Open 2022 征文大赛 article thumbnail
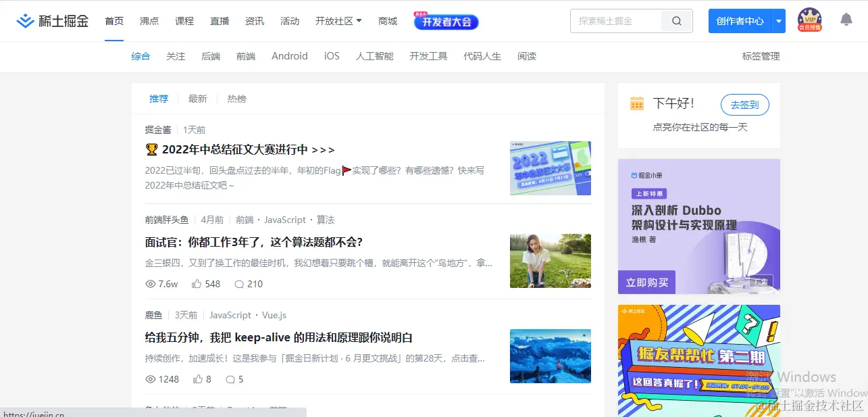The width and height of the screenshot is (868, 417). point(551,168)
